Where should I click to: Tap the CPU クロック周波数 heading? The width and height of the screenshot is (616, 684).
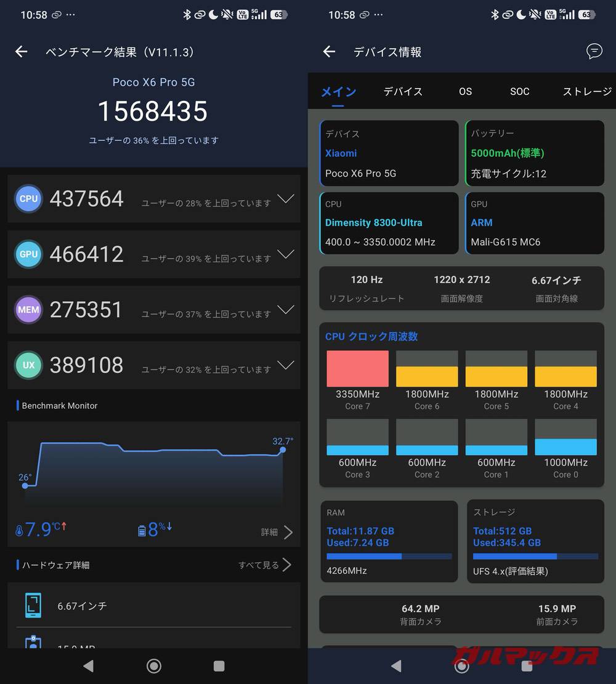[x=371, y=336]
